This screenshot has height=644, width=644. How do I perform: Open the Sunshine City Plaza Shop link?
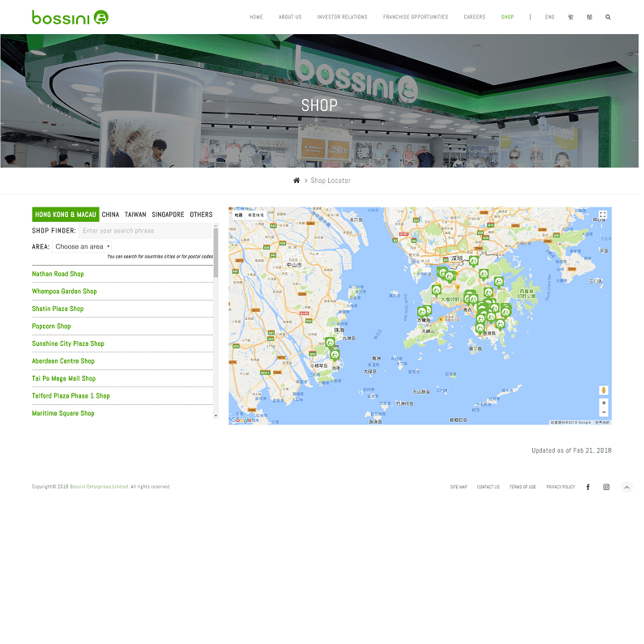[x=68, y=343]
